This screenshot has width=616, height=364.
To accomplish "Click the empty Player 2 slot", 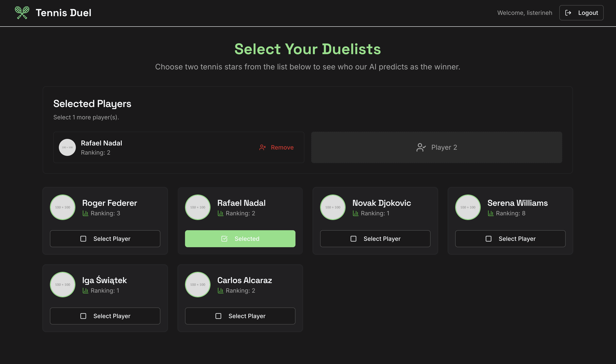I will [437, 147].
